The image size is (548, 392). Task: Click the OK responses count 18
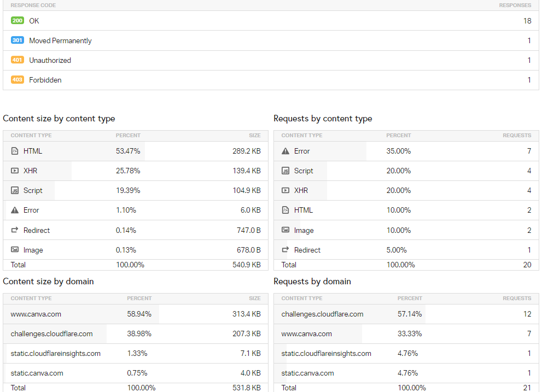(527, 21)
